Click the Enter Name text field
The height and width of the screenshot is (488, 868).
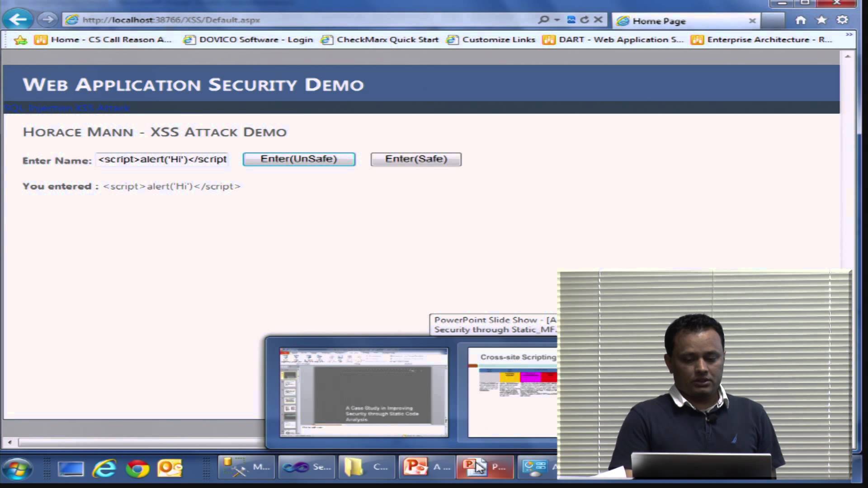point(162,160)
